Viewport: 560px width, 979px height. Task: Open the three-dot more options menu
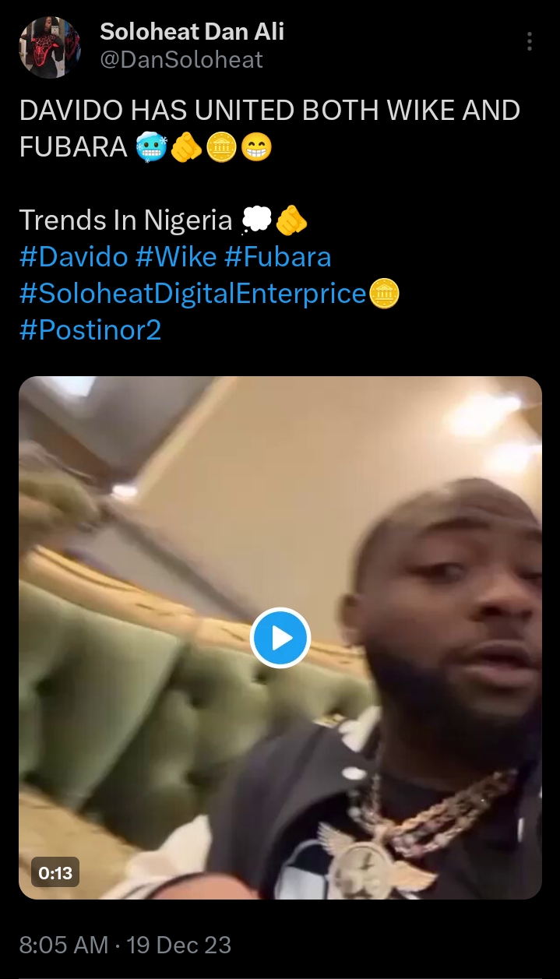click(530, 42)
